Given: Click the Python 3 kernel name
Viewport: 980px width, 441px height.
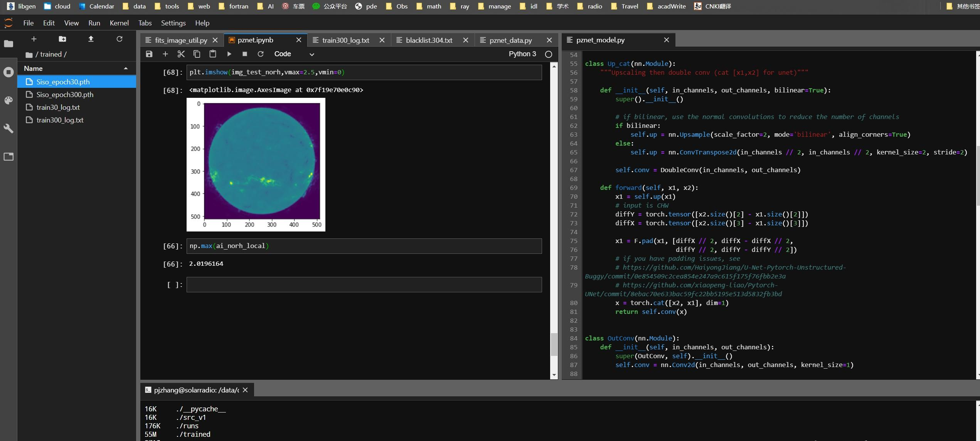Looking at the screenshot, I should tap(522, 54).
